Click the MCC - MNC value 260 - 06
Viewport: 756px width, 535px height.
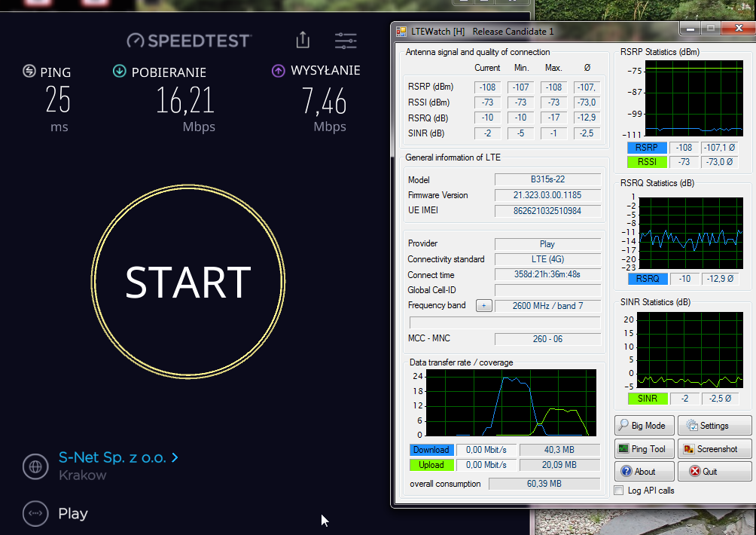point(547,339)
